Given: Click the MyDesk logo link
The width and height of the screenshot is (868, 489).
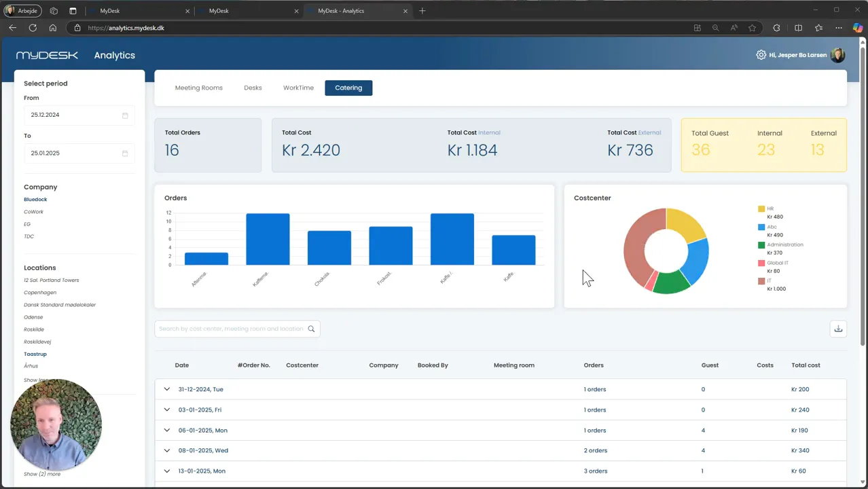Looking at the screenshot, I should (x=47, y=55).
